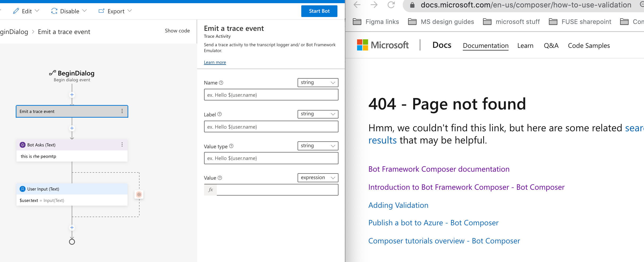Open the three-dot menu on Emit a trace event

pyautogui.click(x=122, y=111)
